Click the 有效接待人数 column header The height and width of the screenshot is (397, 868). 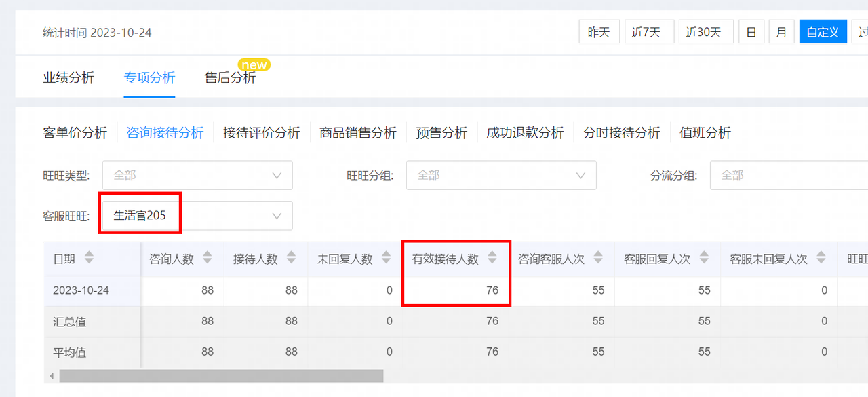[x=446, y=259]
